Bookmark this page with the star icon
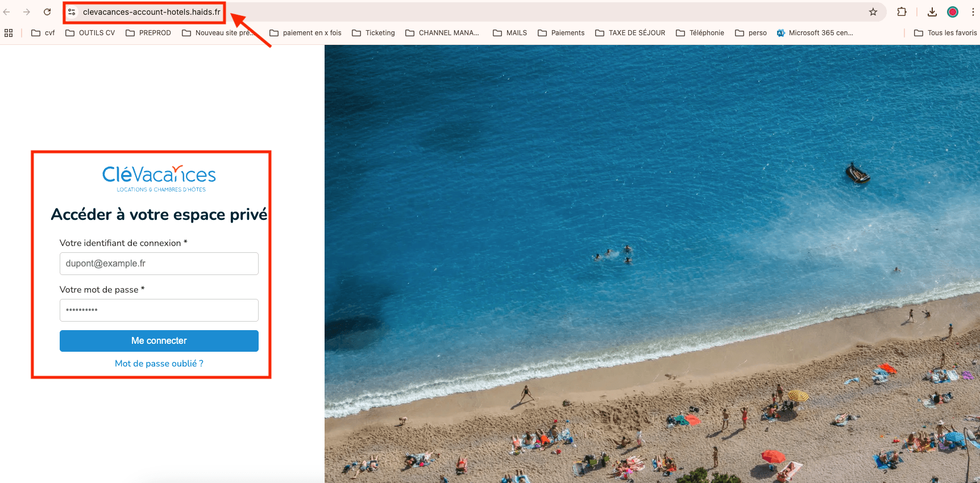 873,12
